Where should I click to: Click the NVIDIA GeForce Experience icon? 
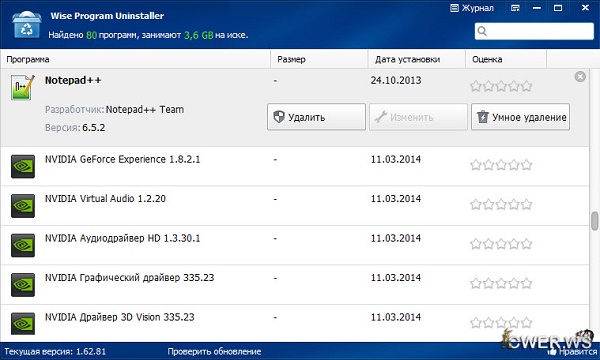coord(23,166)
